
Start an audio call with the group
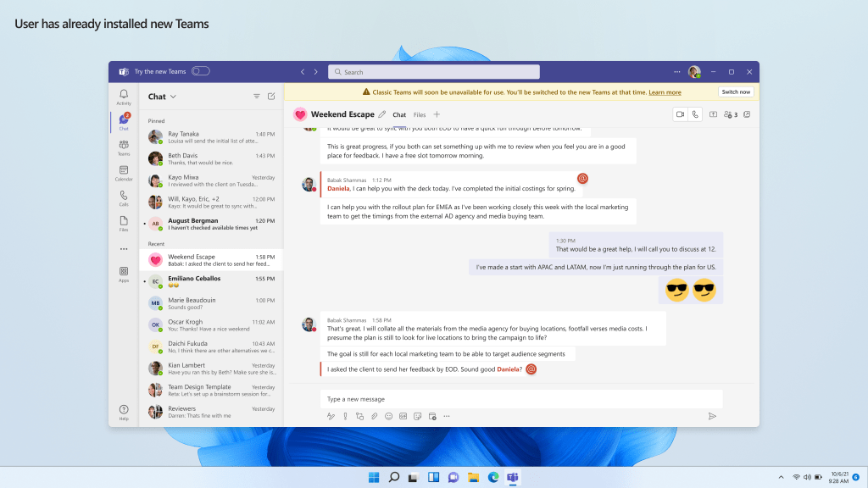695,114
